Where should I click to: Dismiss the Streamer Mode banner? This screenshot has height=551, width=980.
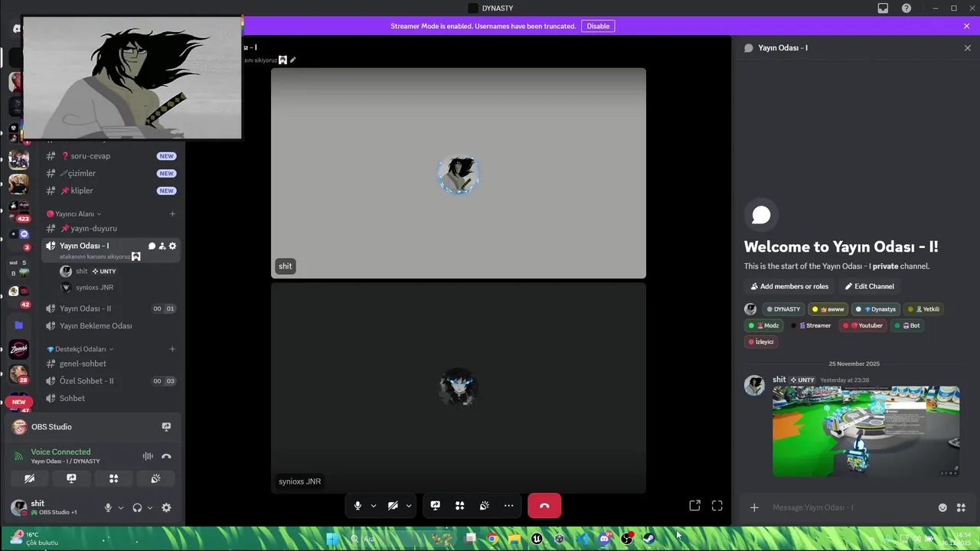tap(966, 26)
